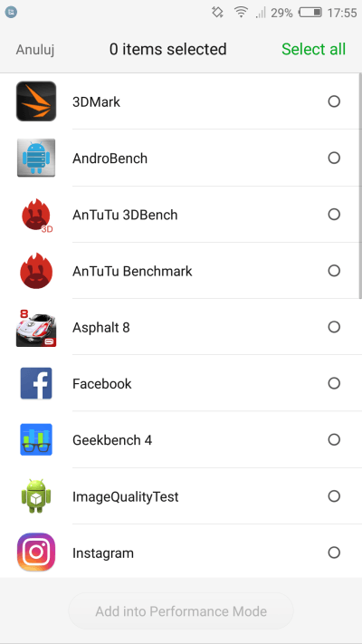Tap the AnTuTu Benchmark app icon
Image resolution: width=362 pixels, height=644 pixels.
coord(36,271)
